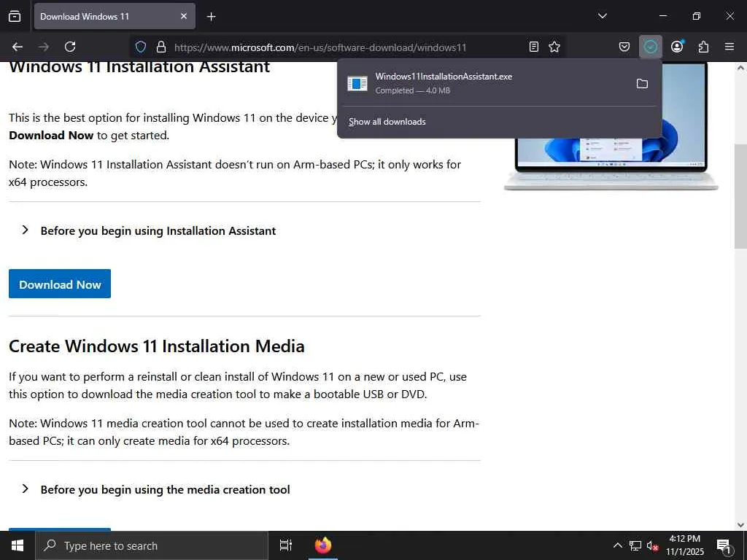This screenshot has height=560, width=747.
Task: Open the notification center icon
Action: point(724,546)
